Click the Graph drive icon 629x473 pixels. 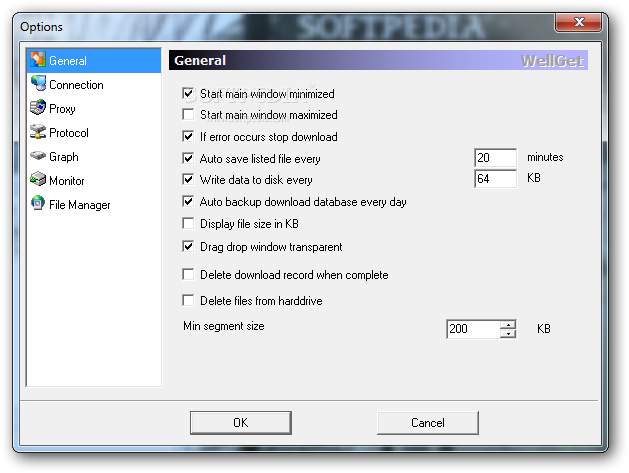38,156
